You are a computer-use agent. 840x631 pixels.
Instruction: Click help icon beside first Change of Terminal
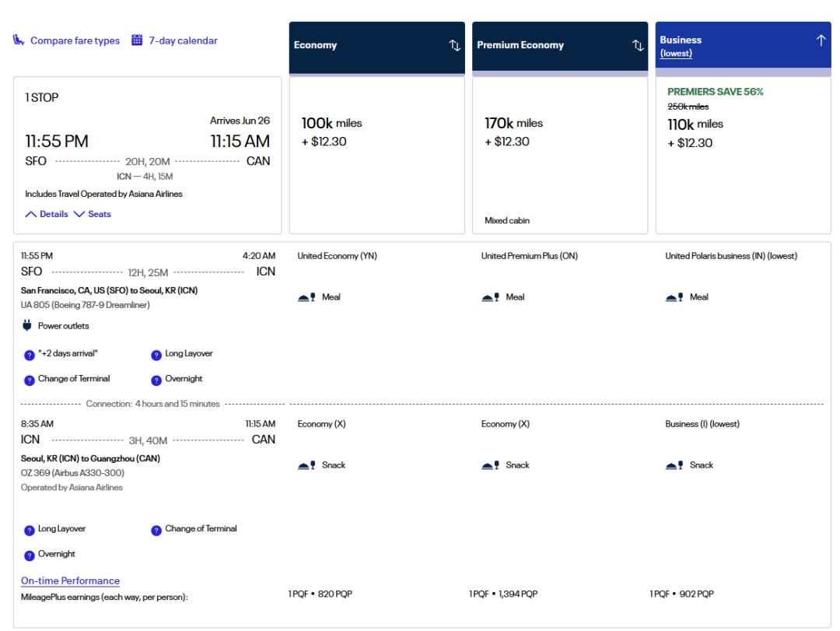pos(30,380)
